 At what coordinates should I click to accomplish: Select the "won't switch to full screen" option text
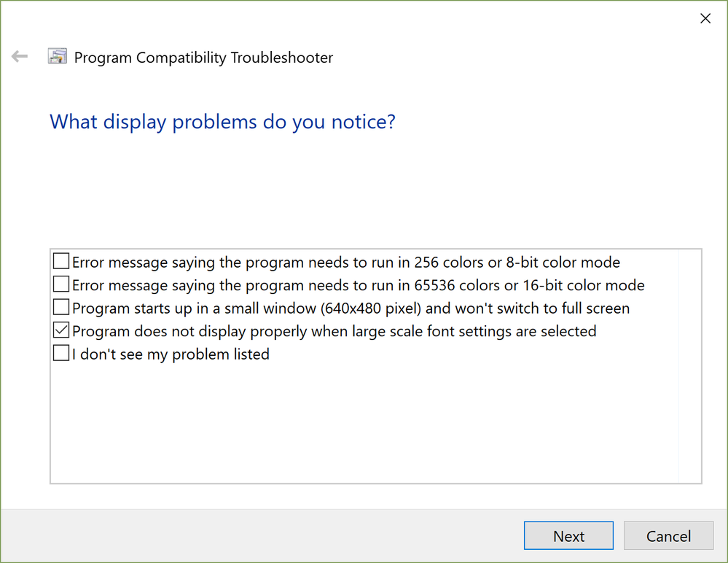point(351,308)
